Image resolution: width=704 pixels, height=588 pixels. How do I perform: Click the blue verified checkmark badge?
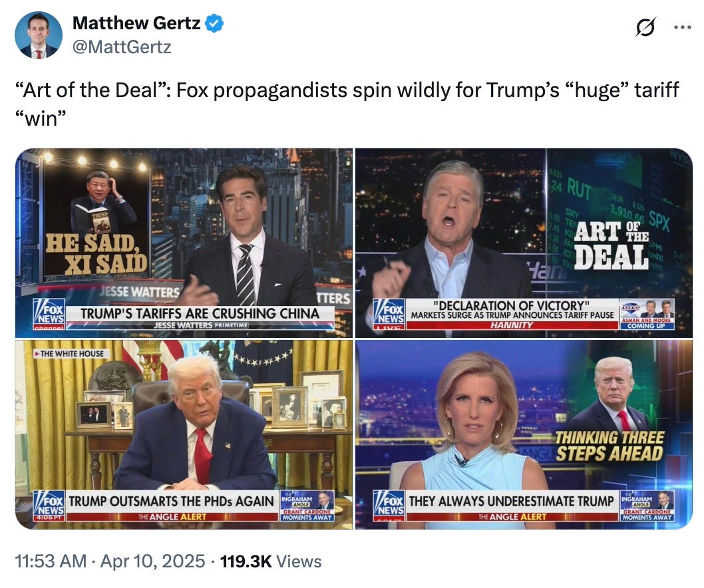click(214, 23)
